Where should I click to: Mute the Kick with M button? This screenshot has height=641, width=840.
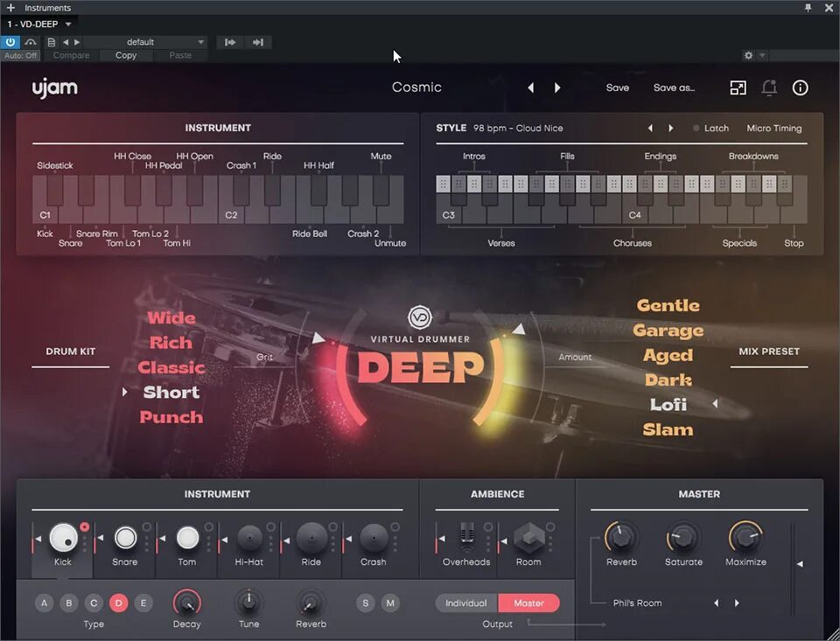point(390,603)
